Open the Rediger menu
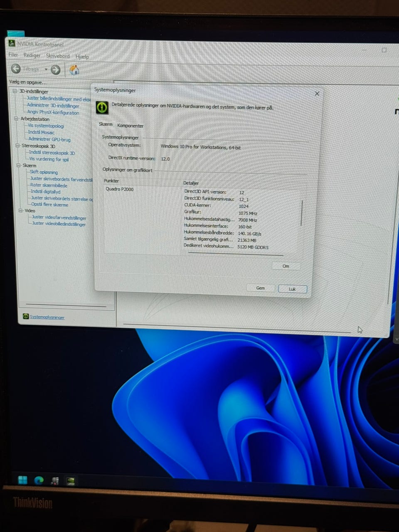This screenshot has width=399, height=532. pos(32,55)
